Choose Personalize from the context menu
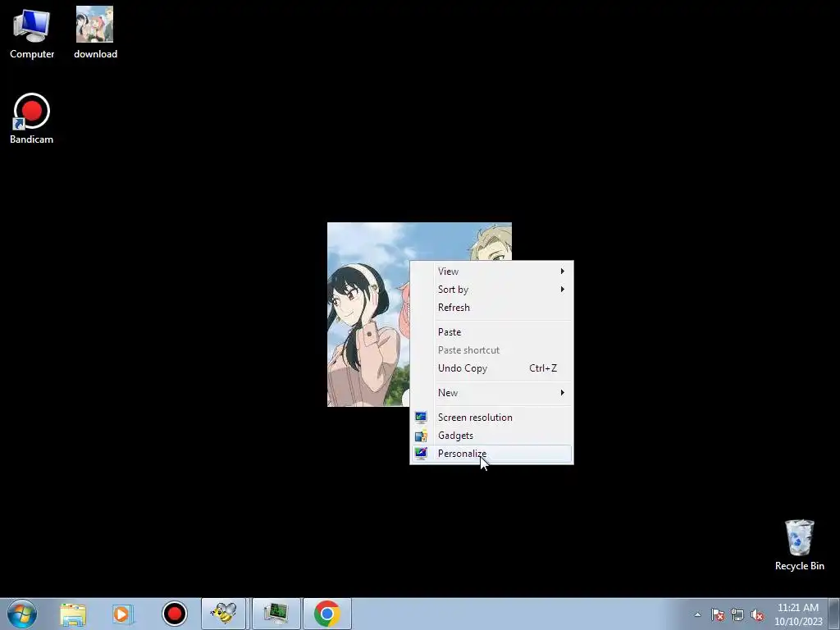This screenshot has width=840, height=630. (491, 454)
